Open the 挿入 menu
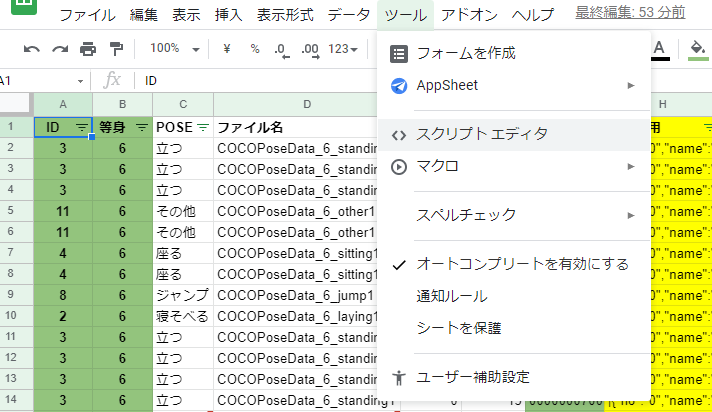The image size is (712, 412). (228, 15)
